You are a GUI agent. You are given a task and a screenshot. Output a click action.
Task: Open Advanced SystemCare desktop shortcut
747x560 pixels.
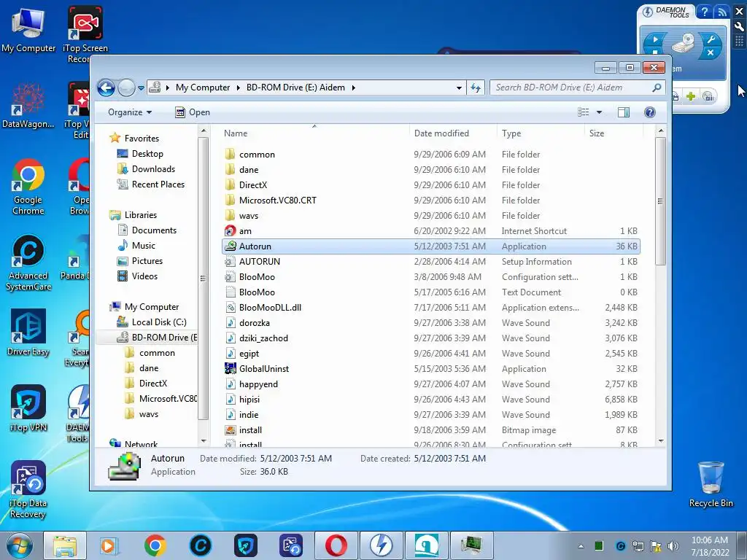coord(28,262)
